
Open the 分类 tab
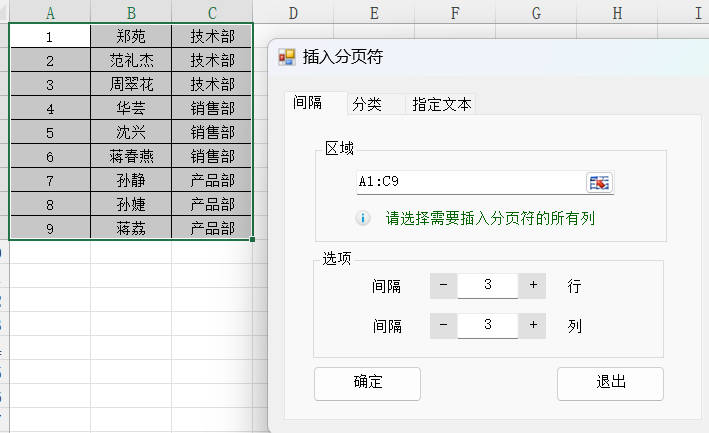(x=367, y=104)
